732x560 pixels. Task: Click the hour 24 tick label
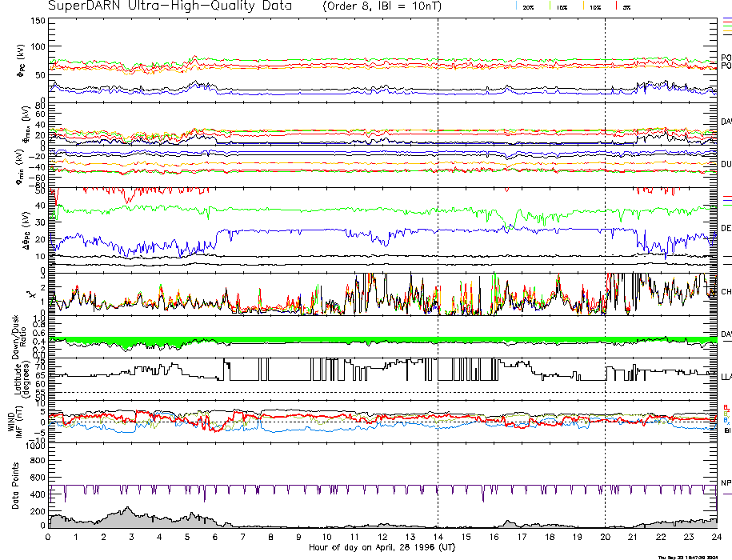pyautogui.click(x=715, y=538)
